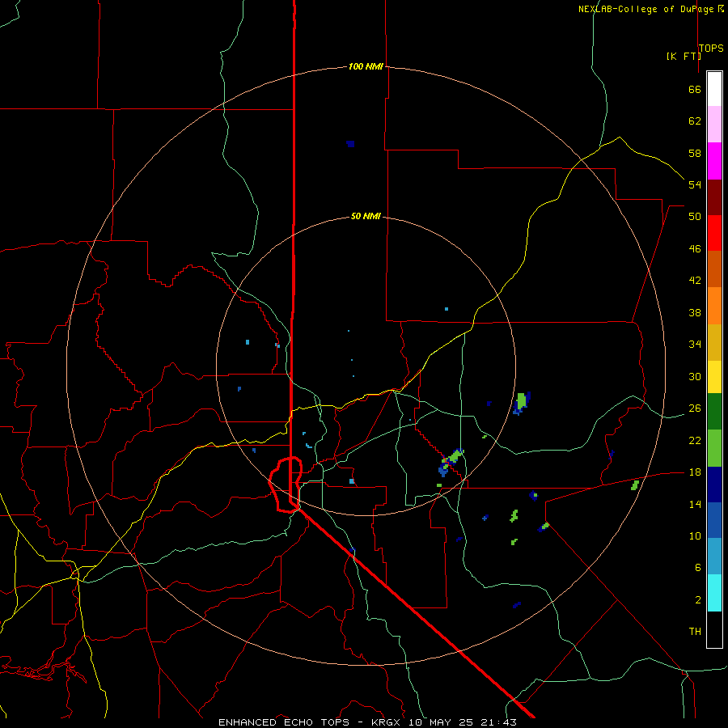
Task: Choose the bright orange legend swatch
Action: pos(714,306)
